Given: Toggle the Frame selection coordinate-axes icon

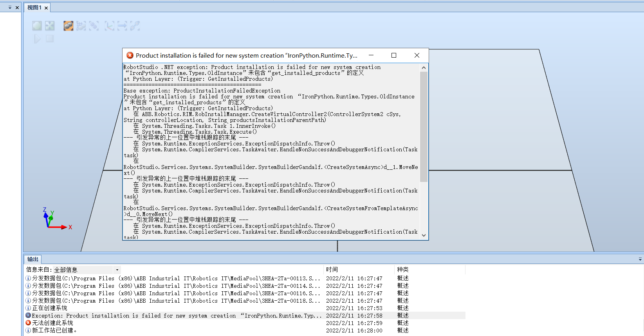Looking at the screenshot, I should pyautogui.click(x=109, y=26).
